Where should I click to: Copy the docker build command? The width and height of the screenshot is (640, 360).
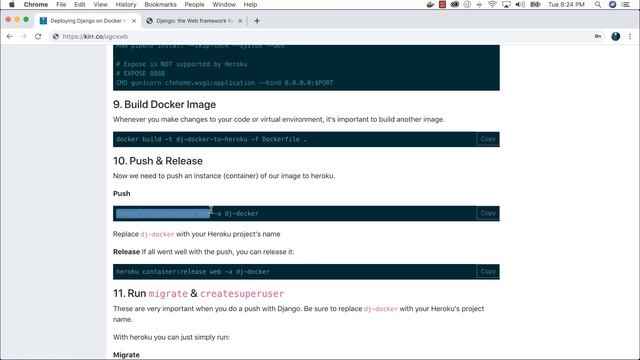[488, 139]
